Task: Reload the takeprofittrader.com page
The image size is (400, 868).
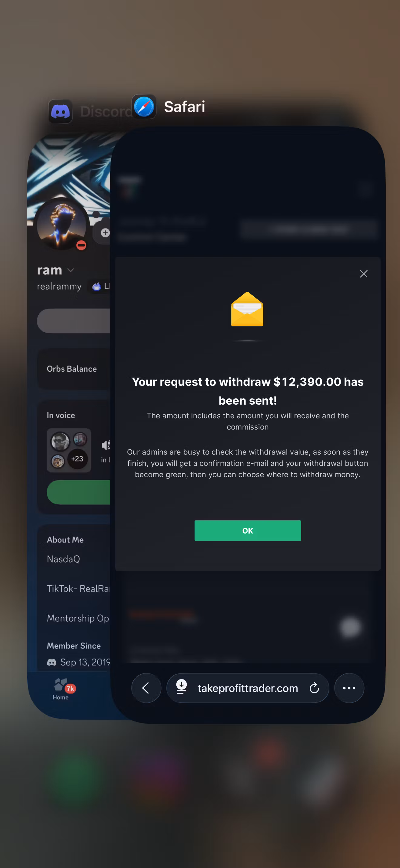Action: click(x=314, y=688)
